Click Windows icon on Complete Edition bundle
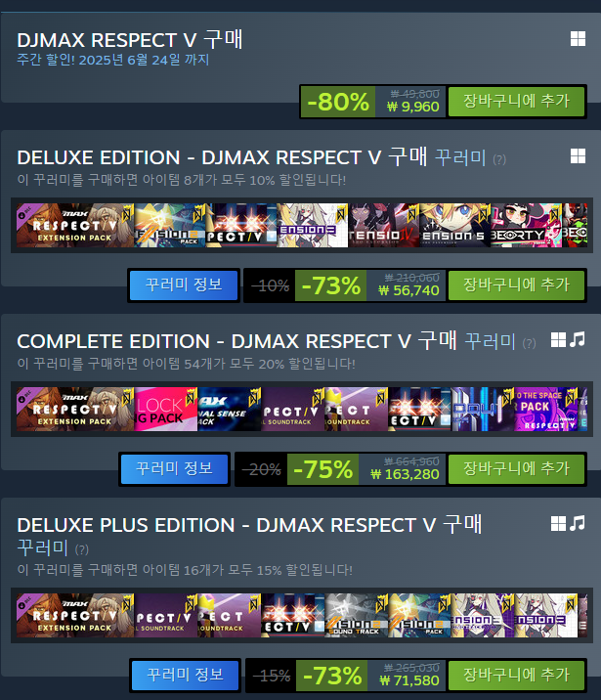The image size is (601, 700). (558, 339)
